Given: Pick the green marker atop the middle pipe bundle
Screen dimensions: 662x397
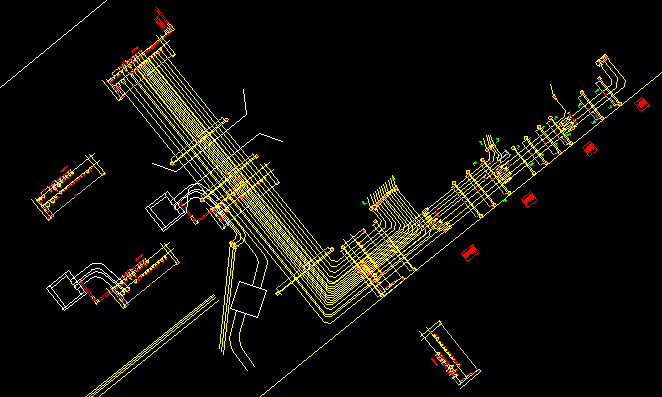Looking at the screenshot, I should [x=393, y=178].
